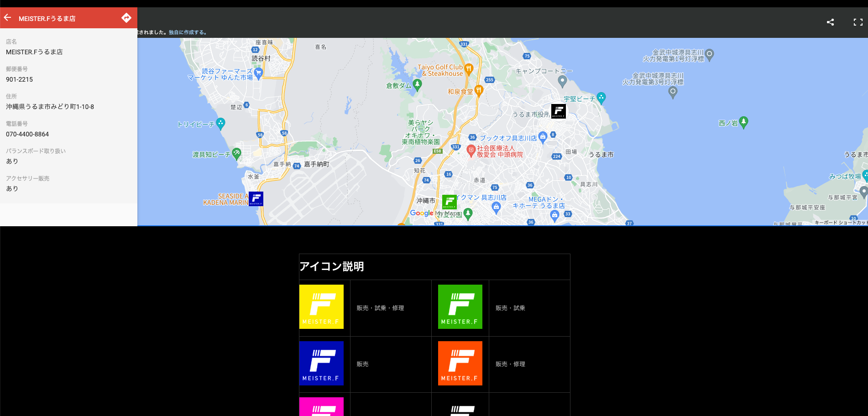Click the postal code 901-2215
The image size is (868, 416).
click(x=20, y=79)
